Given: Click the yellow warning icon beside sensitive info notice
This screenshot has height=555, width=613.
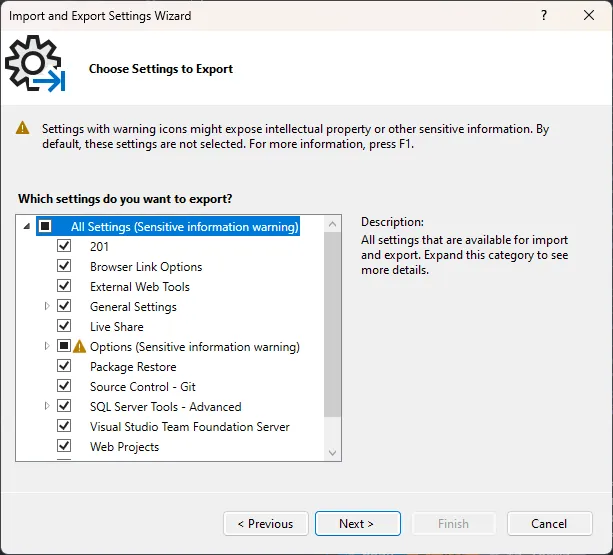Looking at the screenshot, I should [23, 128].
